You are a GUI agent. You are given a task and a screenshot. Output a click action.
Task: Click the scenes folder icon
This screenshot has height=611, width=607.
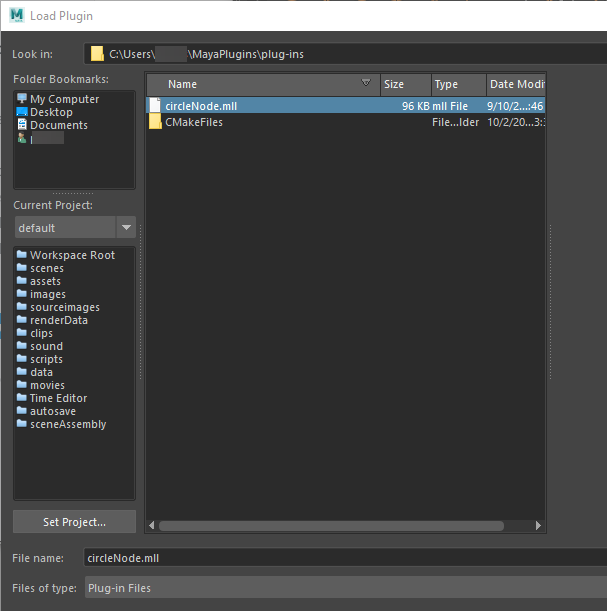(x=22, y=268)
